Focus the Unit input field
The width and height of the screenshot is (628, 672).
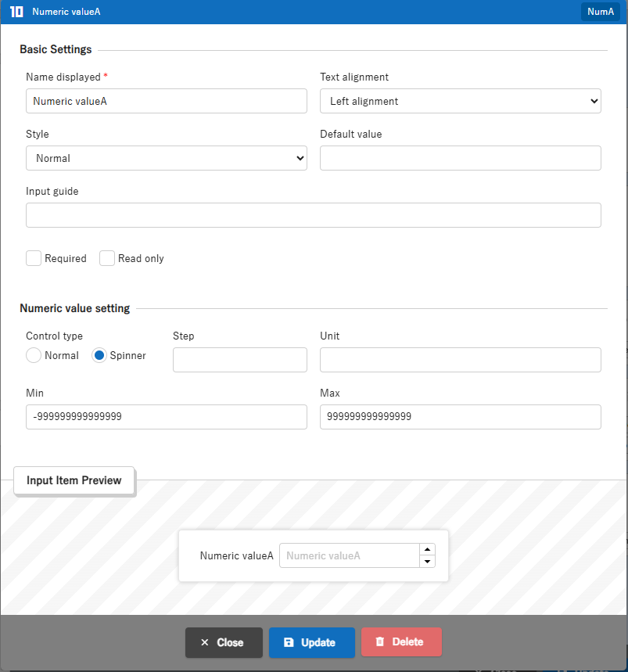460,360
